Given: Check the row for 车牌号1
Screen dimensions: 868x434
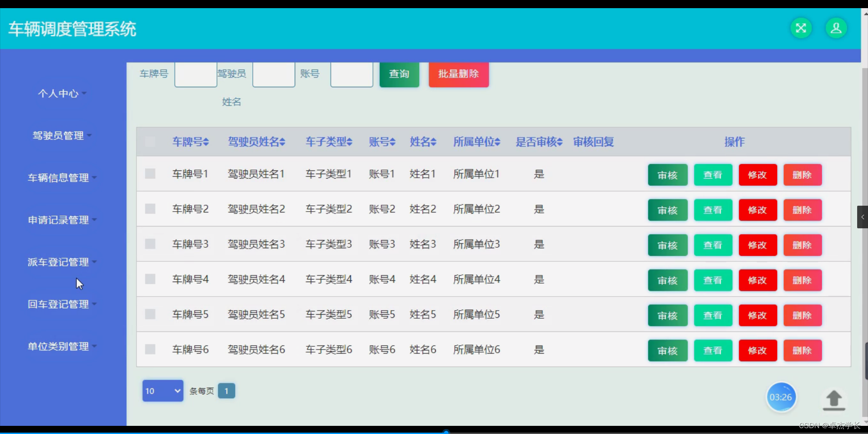Looking at the screenshot, I should click(150, 174).
